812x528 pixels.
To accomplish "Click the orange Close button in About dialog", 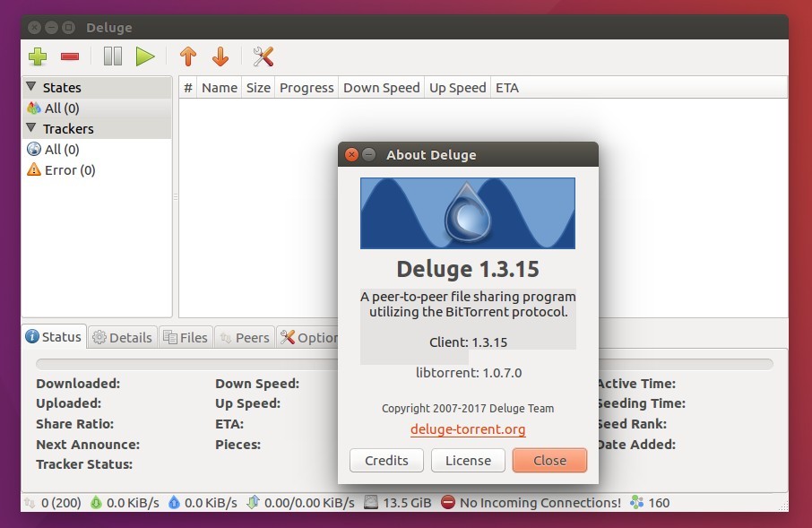I will pos(549,461).
